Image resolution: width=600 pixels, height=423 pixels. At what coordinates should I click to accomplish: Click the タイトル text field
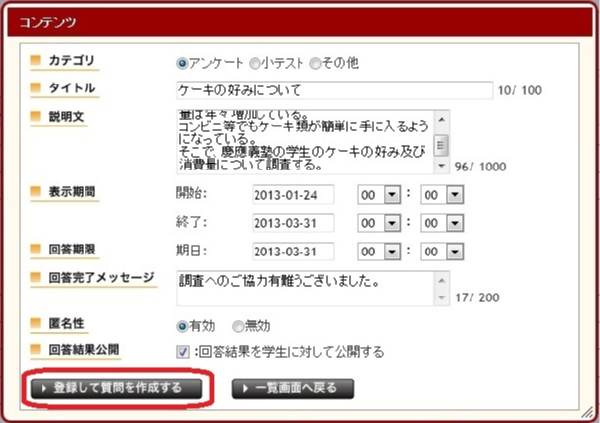coord(333,91)
